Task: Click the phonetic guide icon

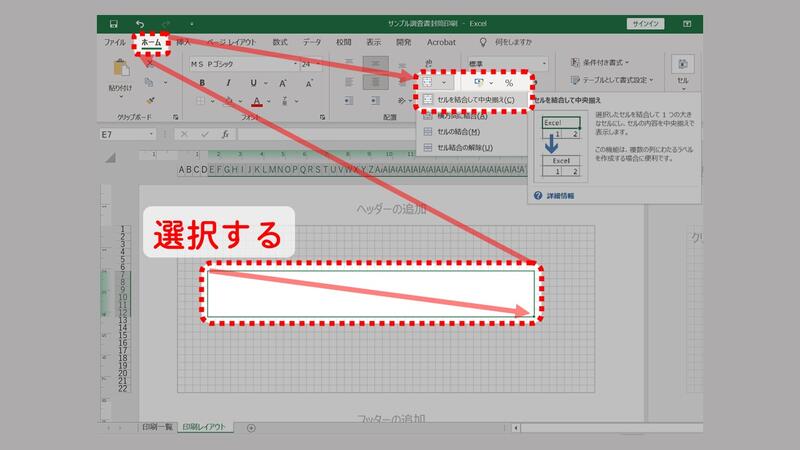Action: (285, 101)
